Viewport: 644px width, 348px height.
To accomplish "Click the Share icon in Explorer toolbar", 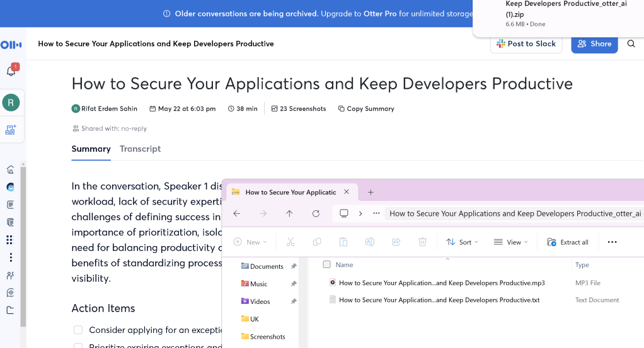I will [396, 242].
